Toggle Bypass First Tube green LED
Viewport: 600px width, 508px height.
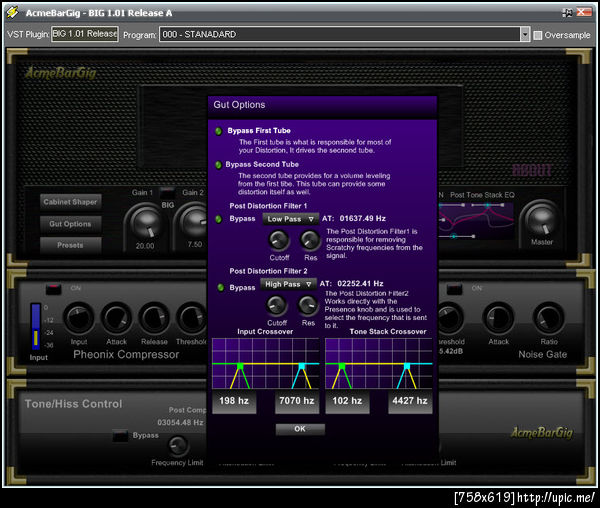point(218,131)
